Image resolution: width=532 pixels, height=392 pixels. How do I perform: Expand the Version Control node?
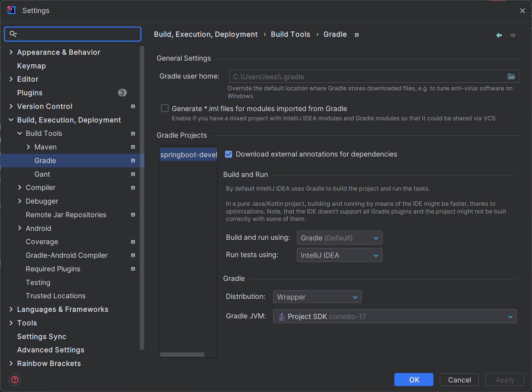tap(11, 106)
